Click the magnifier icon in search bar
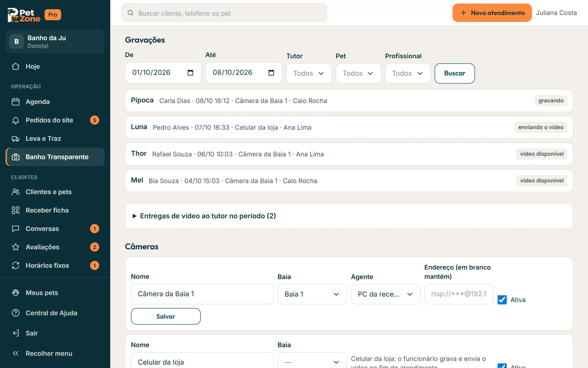Screen dimensions: 588x368 click(x=130, y=13)
